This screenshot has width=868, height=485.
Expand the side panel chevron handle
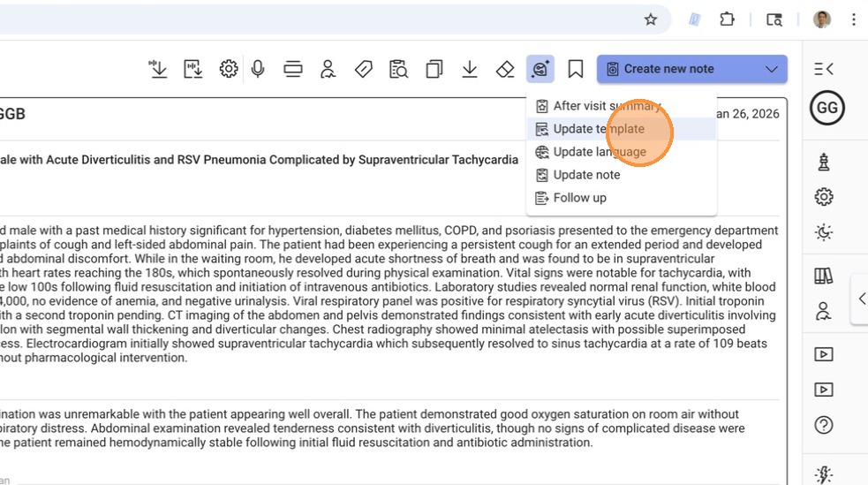click(x=861, y=299)
